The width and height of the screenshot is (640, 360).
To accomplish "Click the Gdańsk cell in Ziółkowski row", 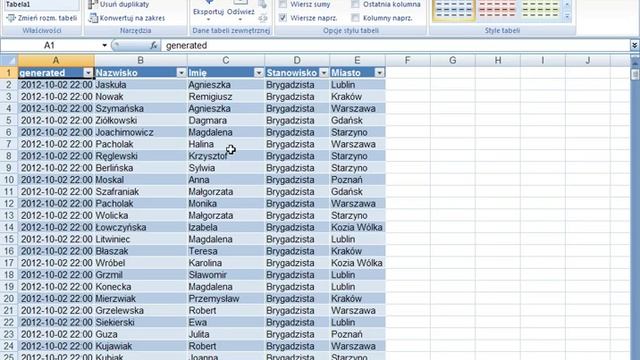I will 358,120.
